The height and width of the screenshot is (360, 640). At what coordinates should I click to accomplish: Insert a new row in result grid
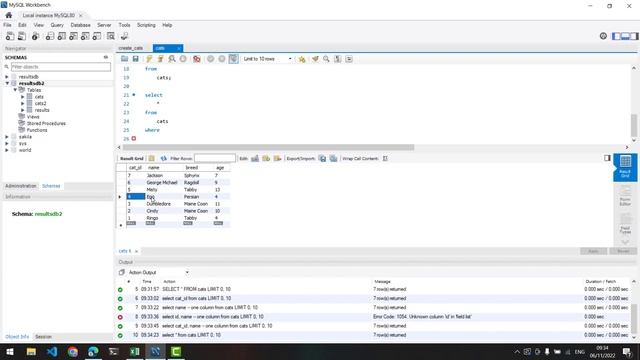pyautogui.click(x=266, y=158)
